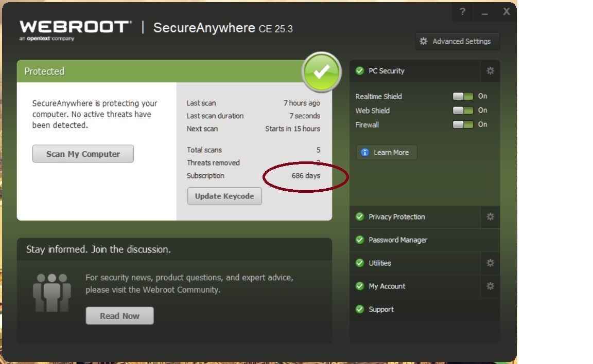Click the Threats removed label

(213, 163)
